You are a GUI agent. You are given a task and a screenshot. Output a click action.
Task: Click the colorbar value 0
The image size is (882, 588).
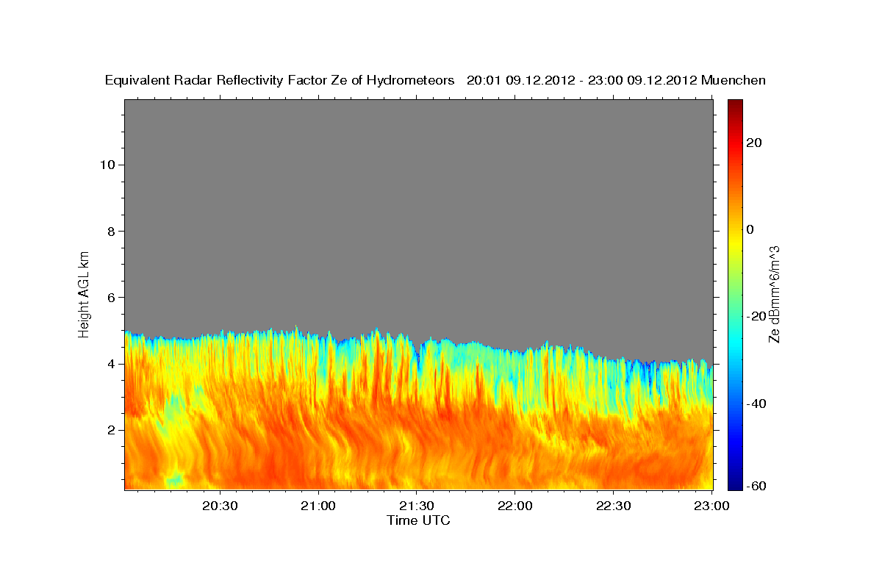tap(750, 229)
